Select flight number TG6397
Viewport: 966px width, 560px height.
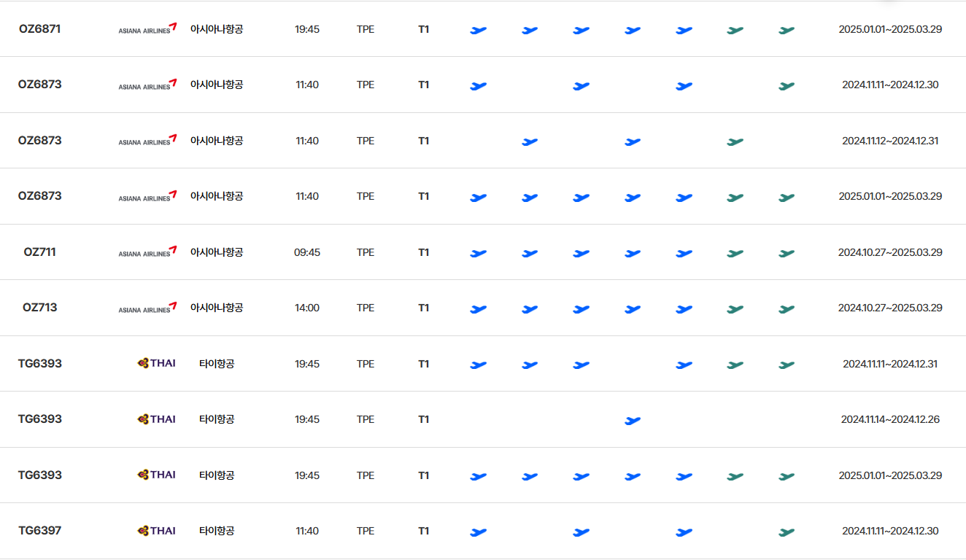click(x=39, y=531)
